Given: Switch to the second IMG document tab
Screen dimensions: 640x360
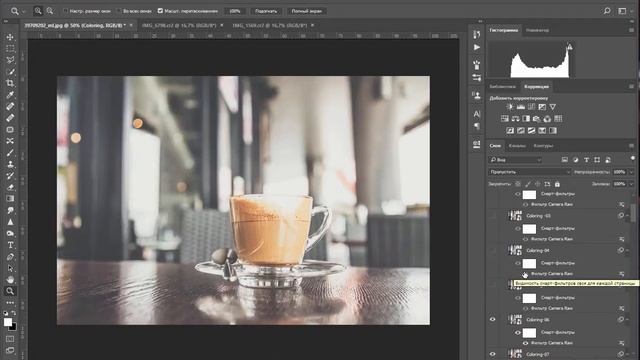Looking at the screenshot, I should (179, 25).
